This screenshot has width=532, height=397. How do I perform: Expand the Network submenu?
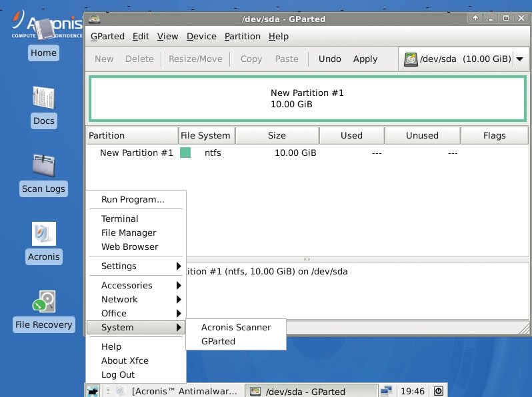coord(136,299)
